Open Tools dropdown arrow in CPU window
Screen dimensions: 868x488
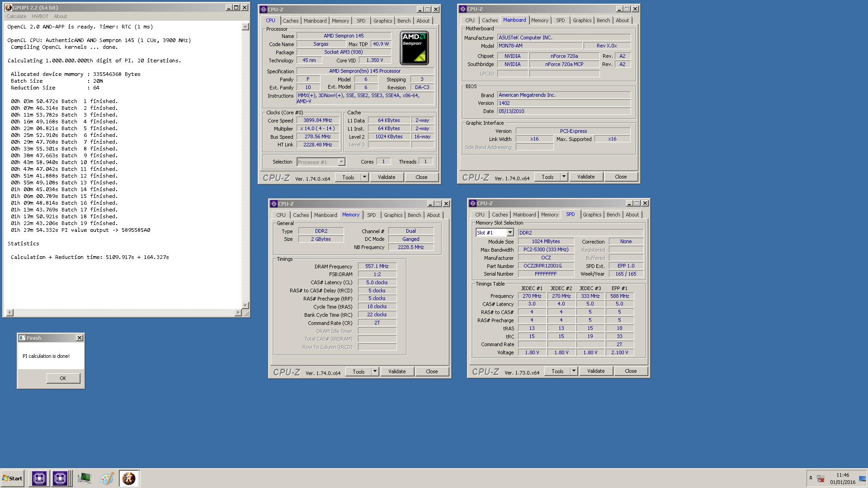364,177
